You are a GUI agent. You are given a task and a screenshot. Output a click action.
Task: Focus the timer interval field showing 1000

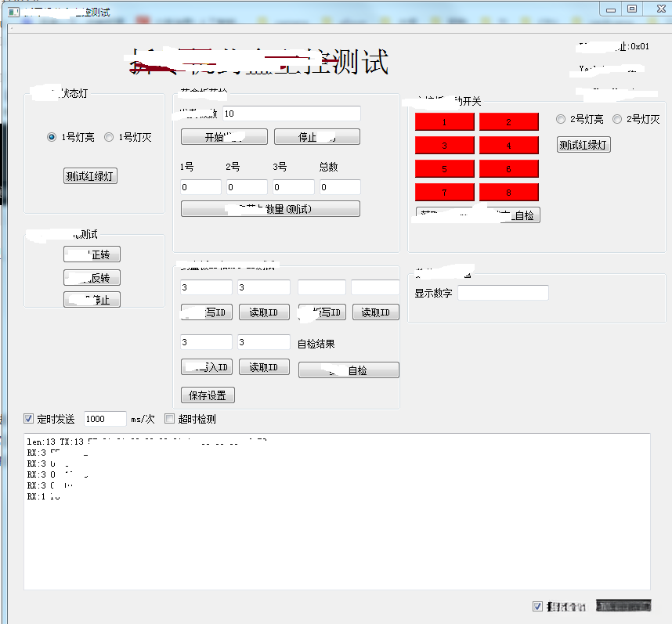pyautogui.click(x=105, y=418)
